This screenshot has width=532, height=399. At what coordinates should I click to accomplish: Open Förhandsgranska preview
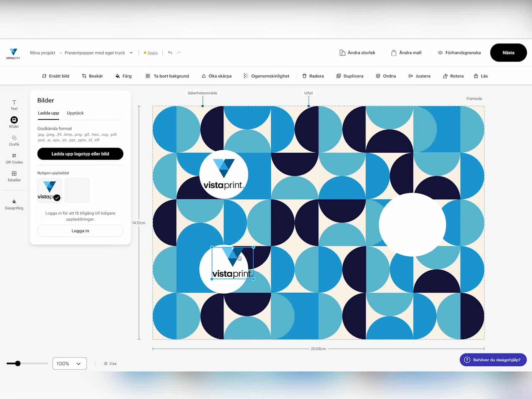(x=459, y=53)
